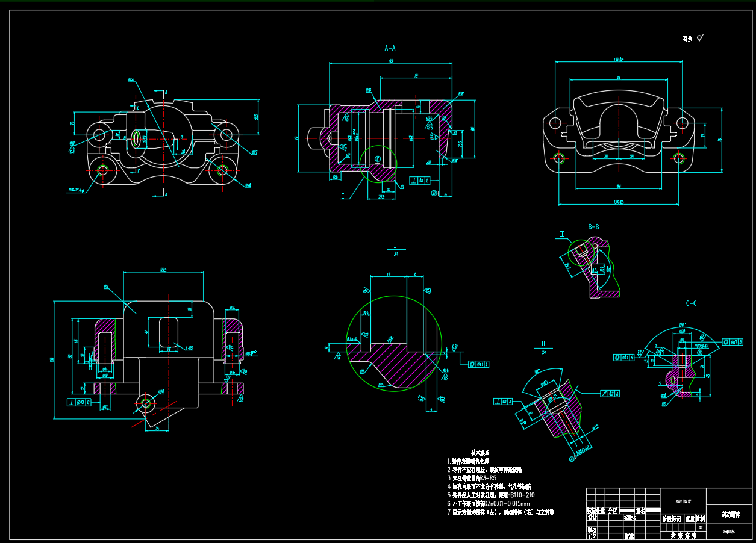Click surface roughness symbol beside "其余"
The width and height of the screenshot is (756, 543).
pos(701,38)
